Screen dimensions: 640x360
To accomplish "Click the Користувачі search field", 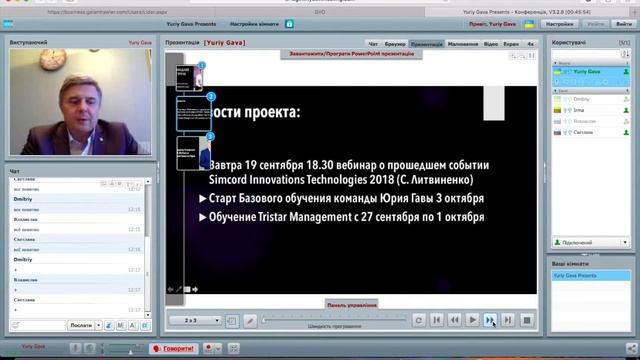I will point(586,54).
